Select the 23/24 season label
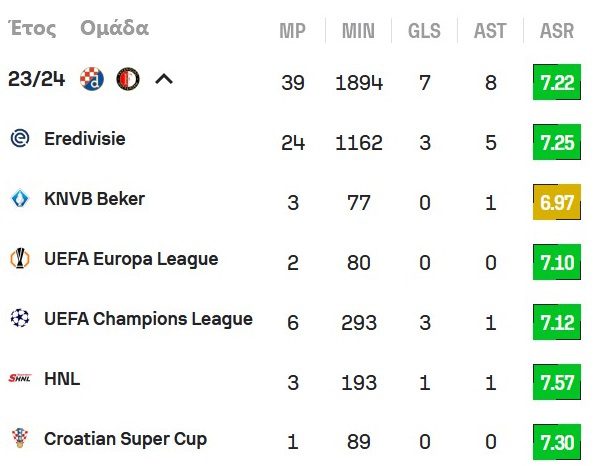 [36, 79]
